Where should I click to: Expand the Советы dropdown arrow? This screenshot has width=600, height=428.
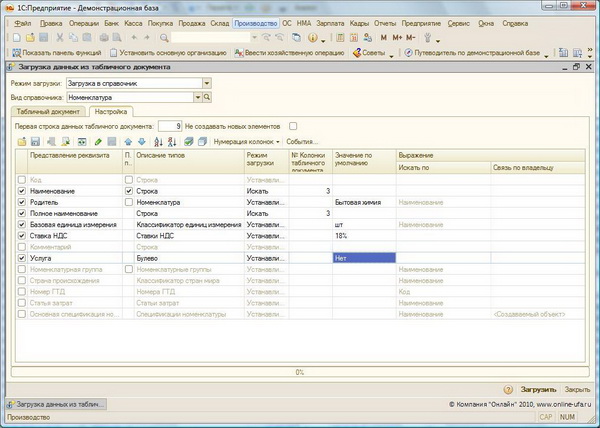point(392,55)
